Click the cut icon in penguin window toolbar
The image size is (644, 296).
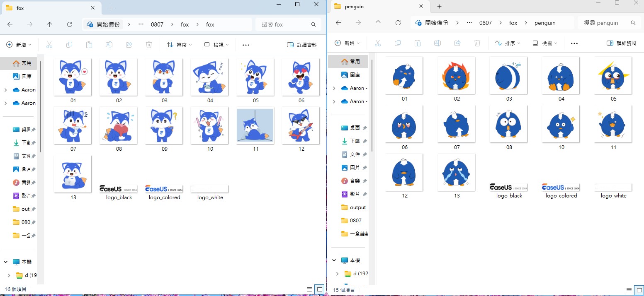click(378, 43)
